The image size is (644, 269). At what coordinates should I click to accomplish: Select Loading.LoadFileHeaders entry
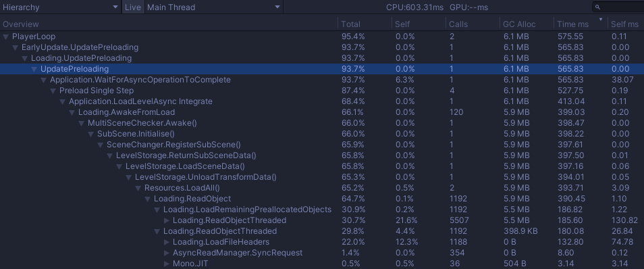(x=221, y=242)
